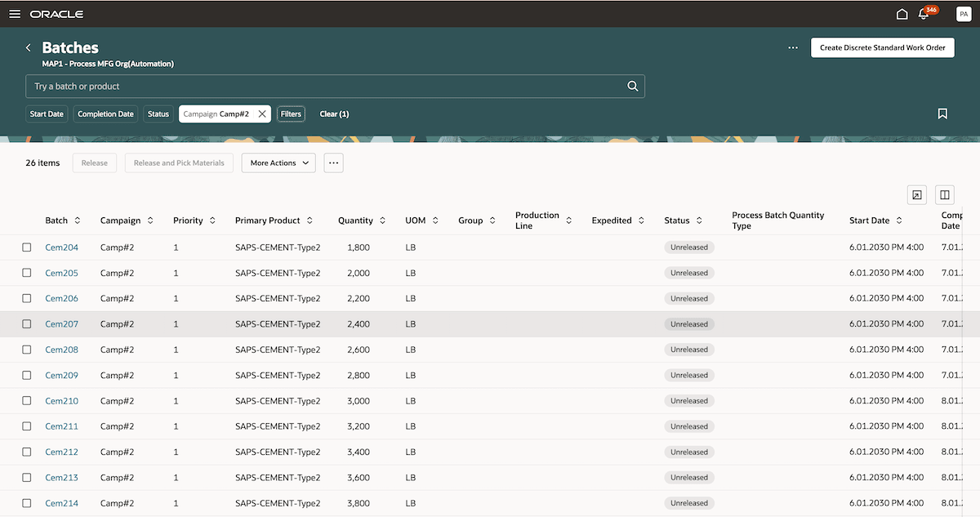Sort by the Quantity column arrows
The image size is (980, 517).
[382, 221]
